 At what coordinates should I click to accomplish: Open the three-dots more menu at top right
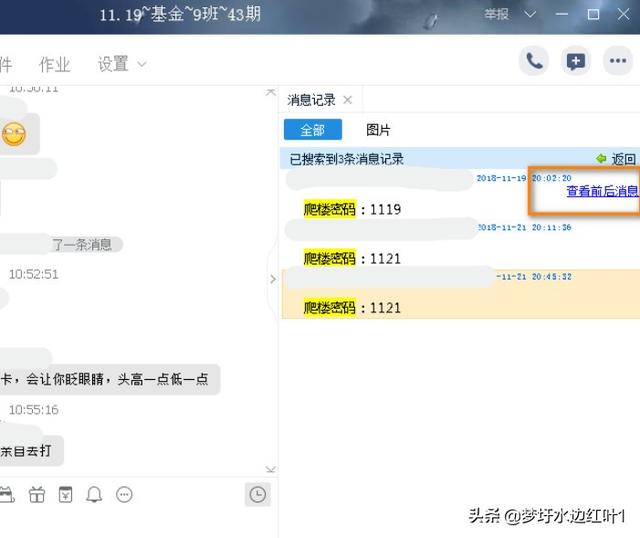coord(617,61)
